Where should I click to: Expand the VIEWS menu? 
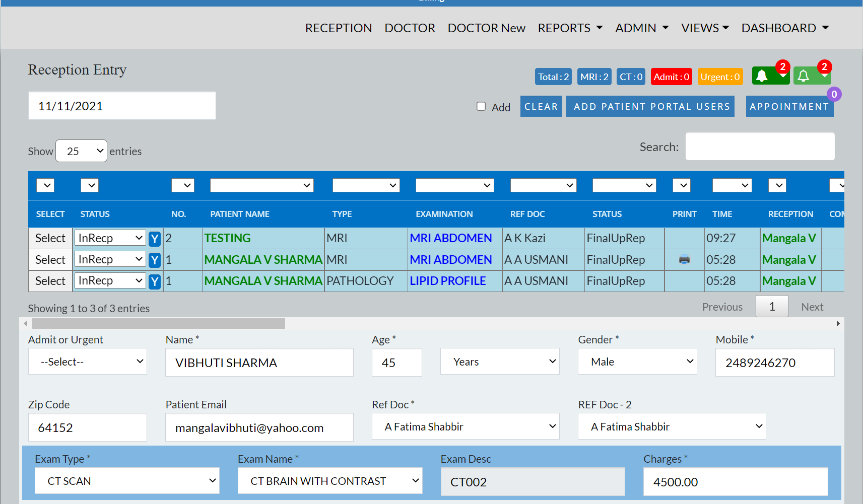pyautogui.click(x=705, y=28)
